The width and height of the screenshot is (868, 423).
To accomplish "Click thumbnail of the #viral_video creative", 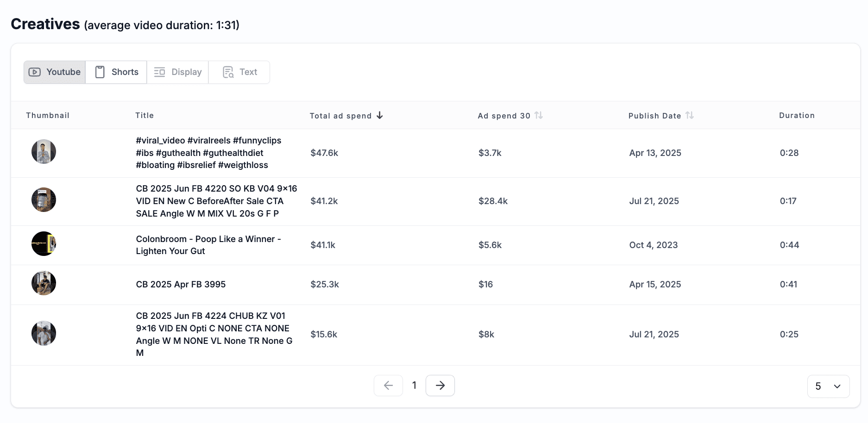I will tap(44, 152).
